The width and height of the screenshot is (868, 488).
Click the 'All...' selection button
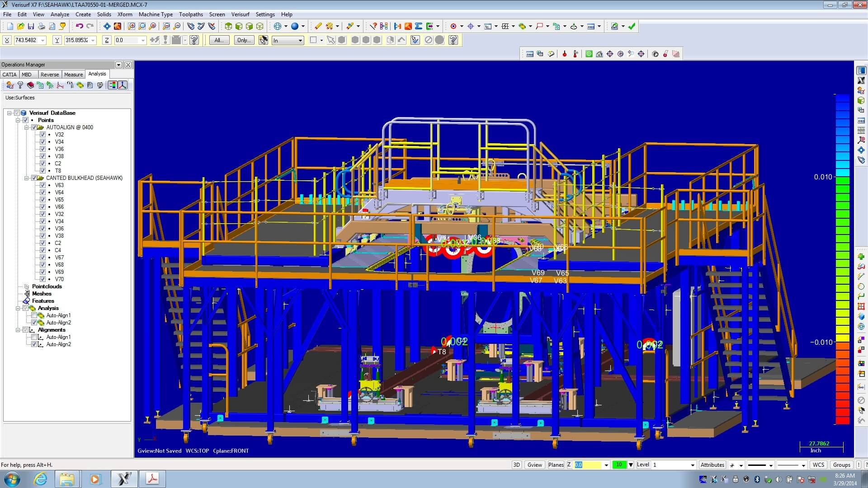219,40
